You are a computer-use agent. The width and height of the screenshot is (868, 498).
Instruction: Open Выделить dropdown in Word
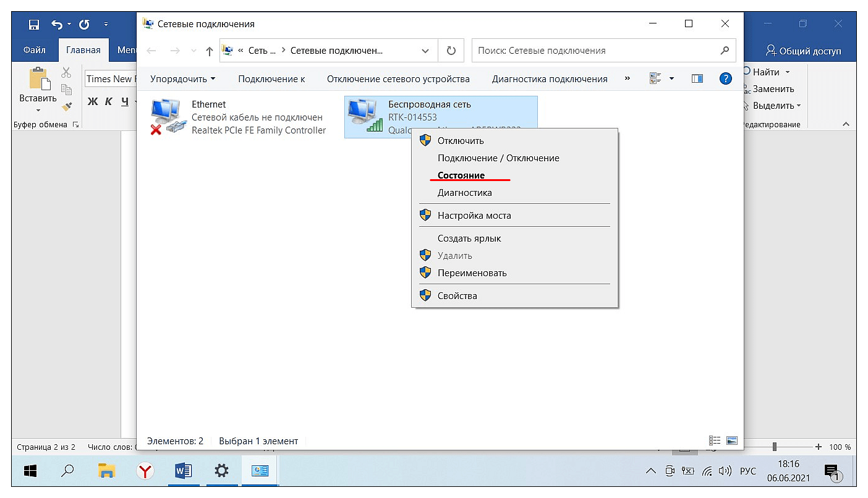point(777,106)
